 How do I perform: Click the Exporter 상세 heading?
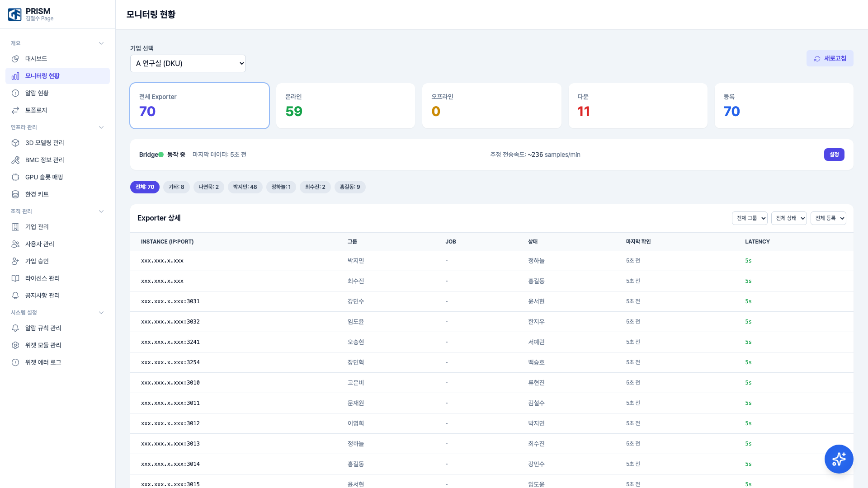click(159, 218)
